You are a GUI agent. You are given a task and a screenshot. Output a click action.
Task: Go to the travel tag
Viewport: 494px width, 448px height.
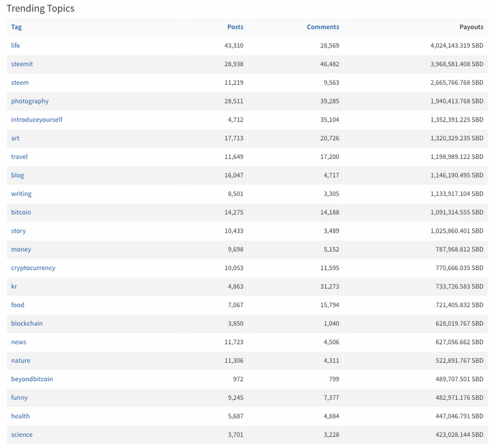coord(19,156)
